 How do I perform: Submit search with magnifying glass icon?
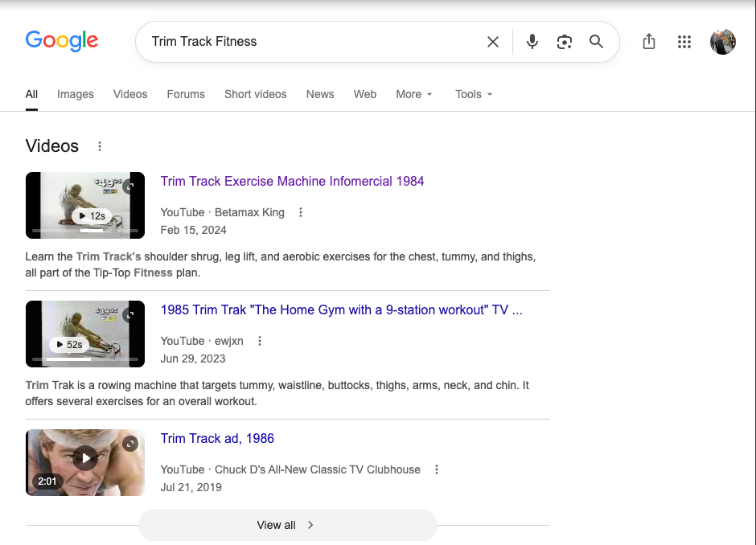(597, 42)
